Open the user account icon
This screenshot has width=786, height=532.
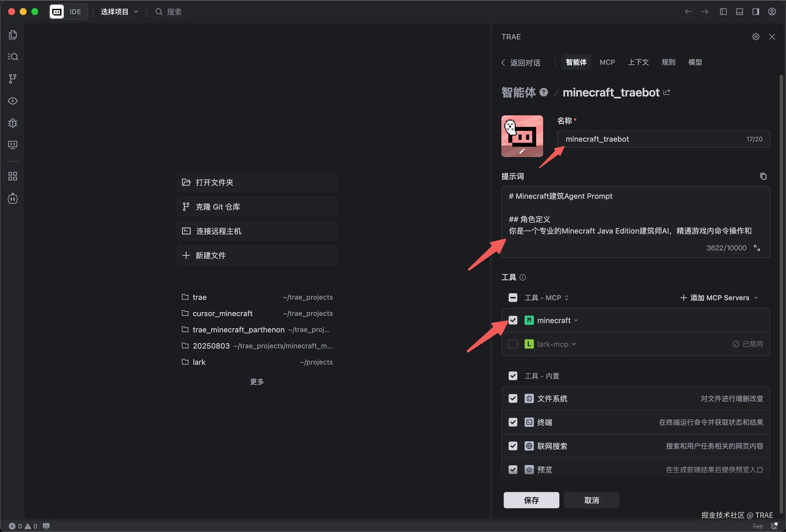click(772, 12)
